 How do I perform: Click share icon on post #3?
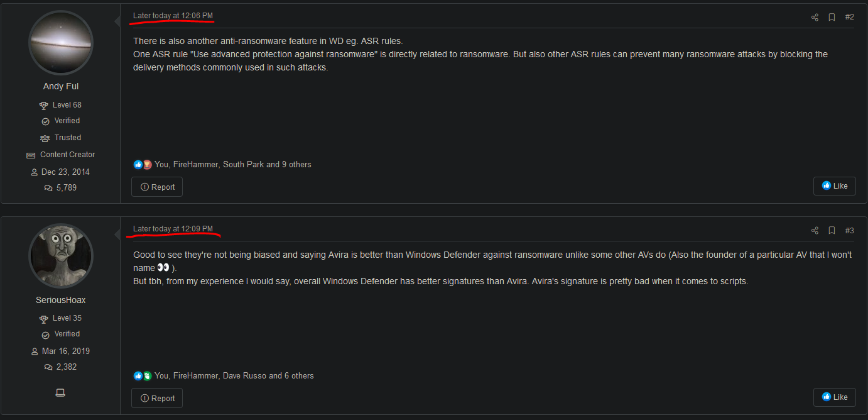(815, 231)
